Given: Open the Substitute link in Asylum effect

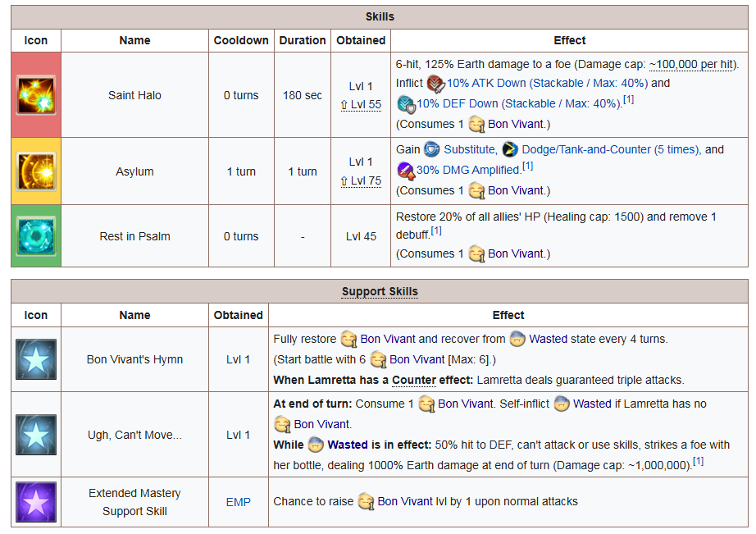Looking at the screenshot, I should pos(469,149).
